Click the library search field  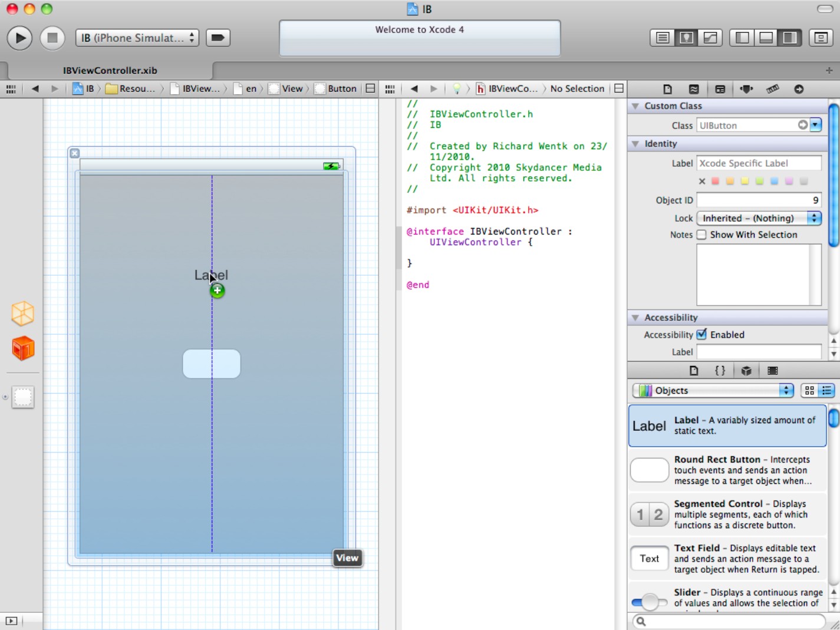(x=729, y=621)
